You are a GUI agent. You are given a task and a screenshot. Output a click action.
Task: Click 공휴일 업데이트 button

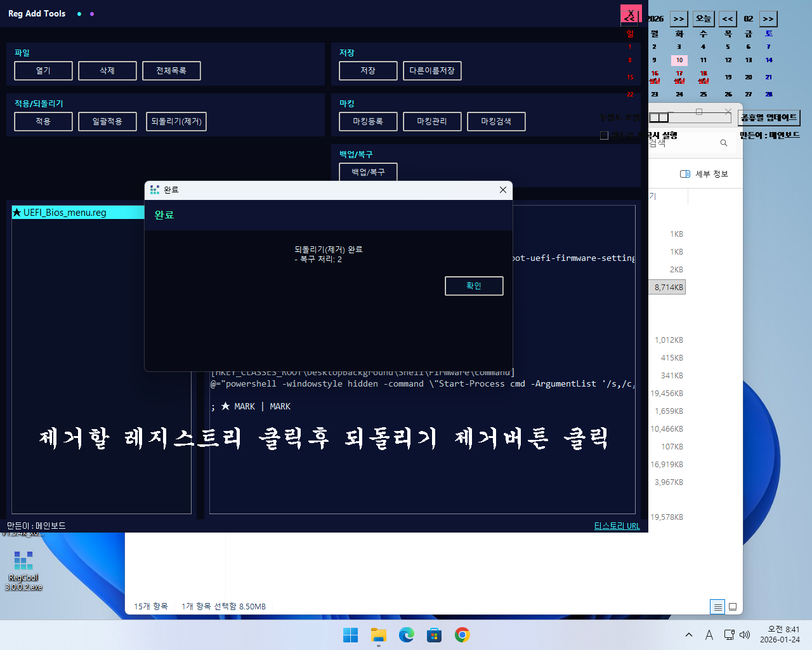pyautogui.click(x=769, y=118)
